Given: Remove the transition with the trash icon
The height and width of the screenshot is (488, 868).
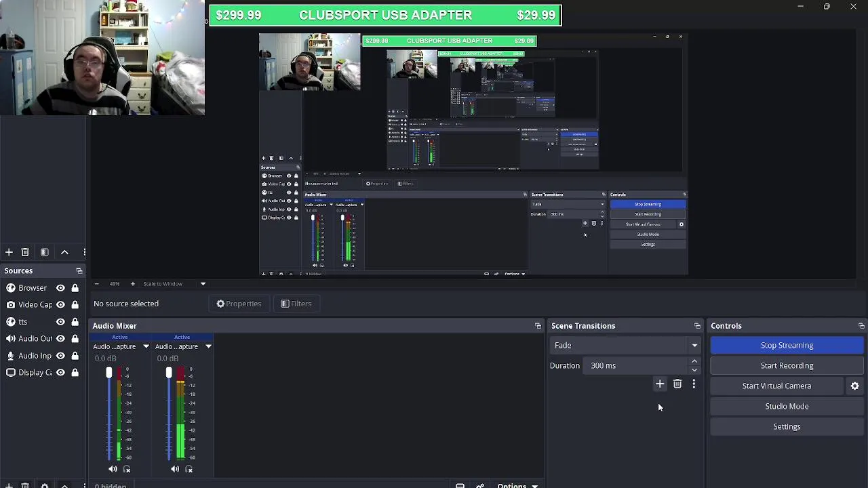Looking at the screenshot, I should pyautogui.click(x=677, y=384).
